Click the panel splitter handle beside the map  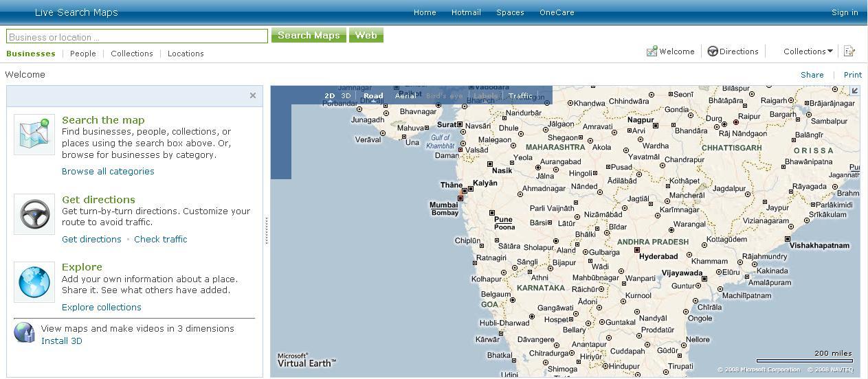pyautogui.click(x=266, y=231)
